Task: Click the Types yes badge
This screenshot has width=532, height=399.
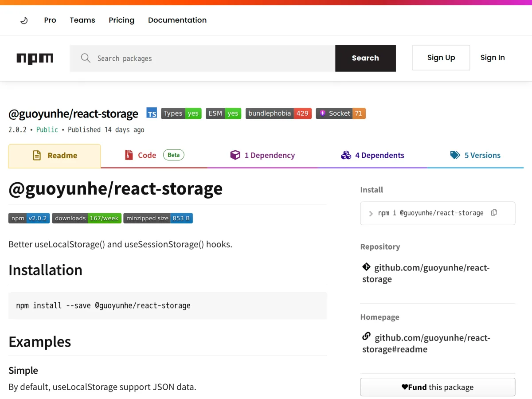Action: tap(181, 113)
